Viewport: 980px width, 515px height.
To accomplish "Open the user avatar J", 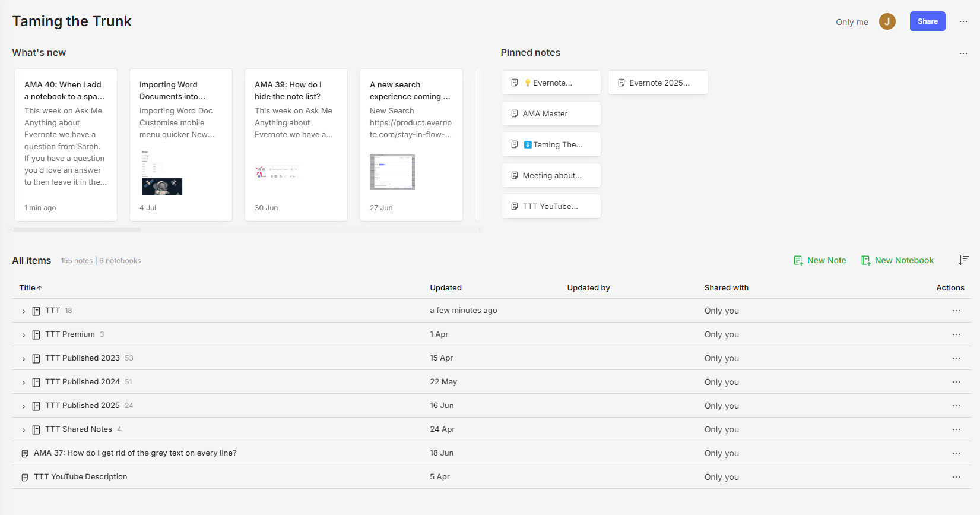I will 887,21.
